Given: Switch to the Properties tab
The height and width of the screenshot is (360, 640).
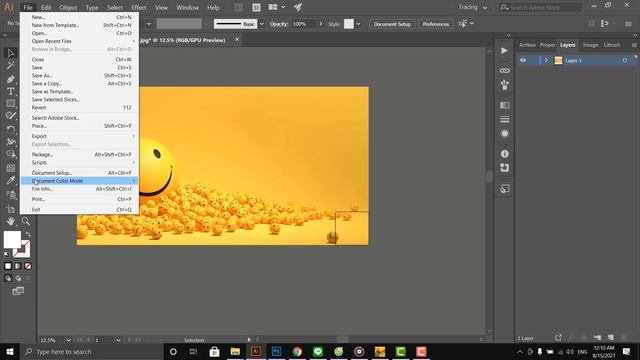Looking at the screenshot, I should coord(547,45).
